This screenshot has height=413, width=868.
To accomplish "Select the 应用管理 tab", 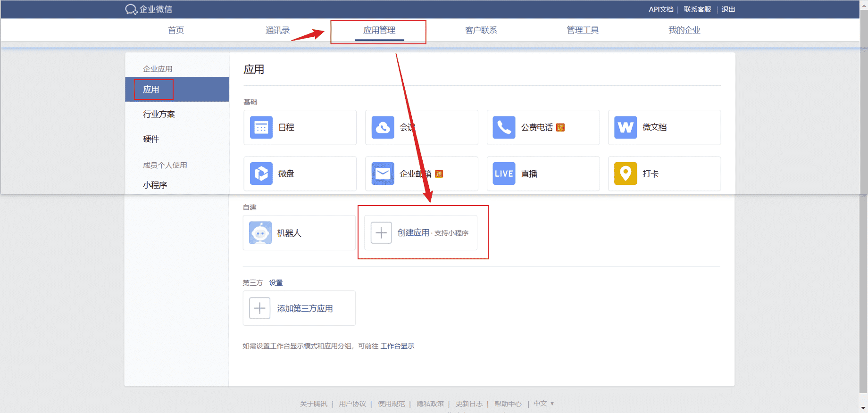I will tap(379, 30).
